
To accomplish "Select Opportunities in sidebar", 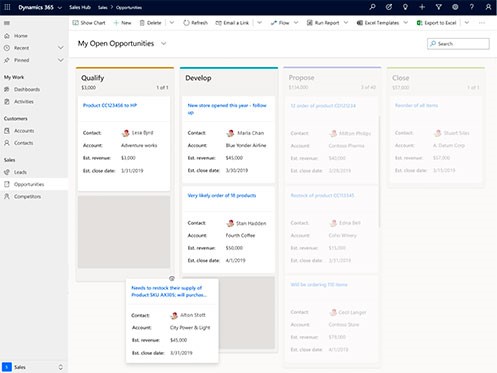I will (x=34, y=184).
